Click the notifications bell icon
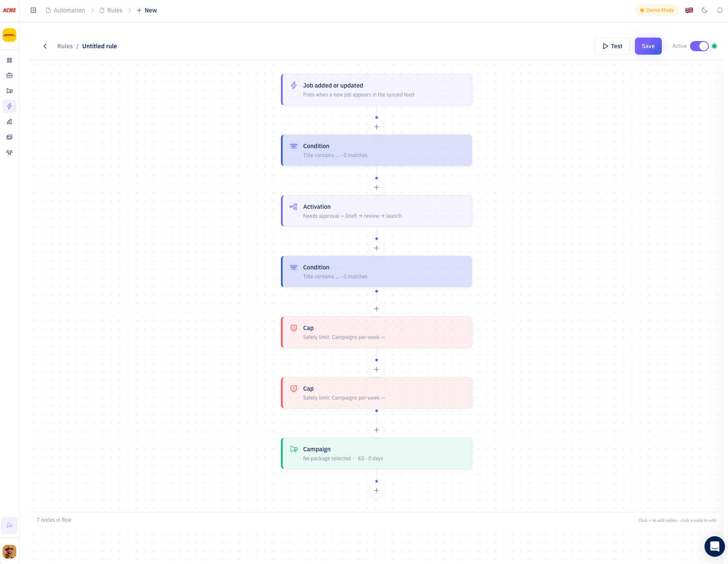Screen dimensions: 728x564 coord(720,10)
